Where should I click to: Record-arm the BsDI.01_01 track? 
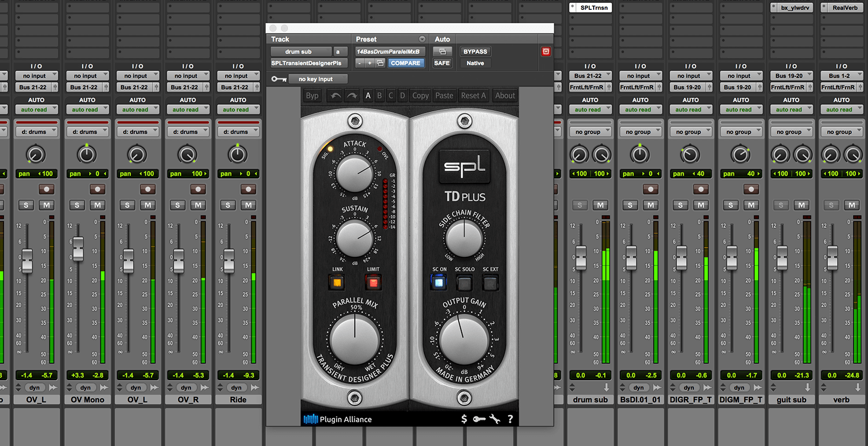click(x=650, y=189)
